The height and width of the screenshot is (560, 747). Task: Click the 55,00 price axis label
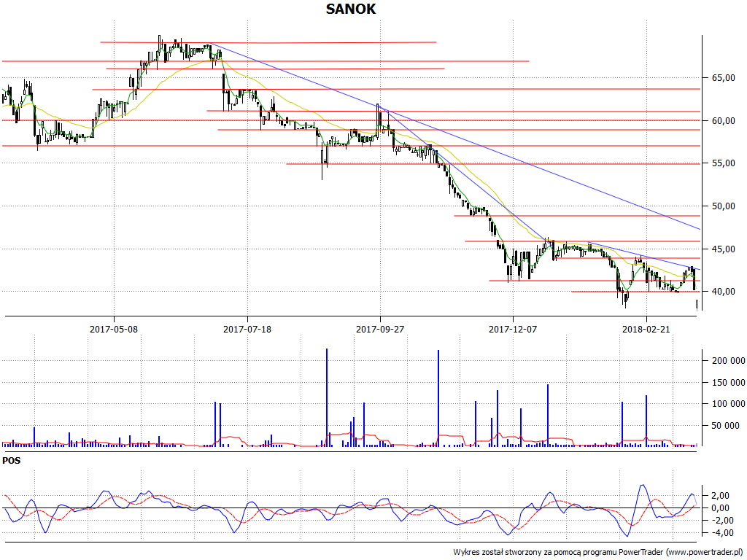723,163
